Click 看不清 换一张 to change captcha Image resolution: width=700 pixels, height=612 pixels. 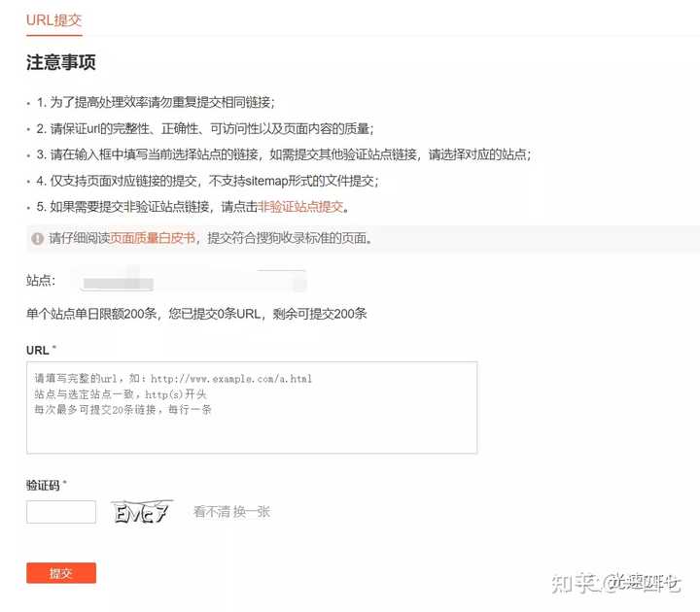pyautogui.click(x=231, y=512)
